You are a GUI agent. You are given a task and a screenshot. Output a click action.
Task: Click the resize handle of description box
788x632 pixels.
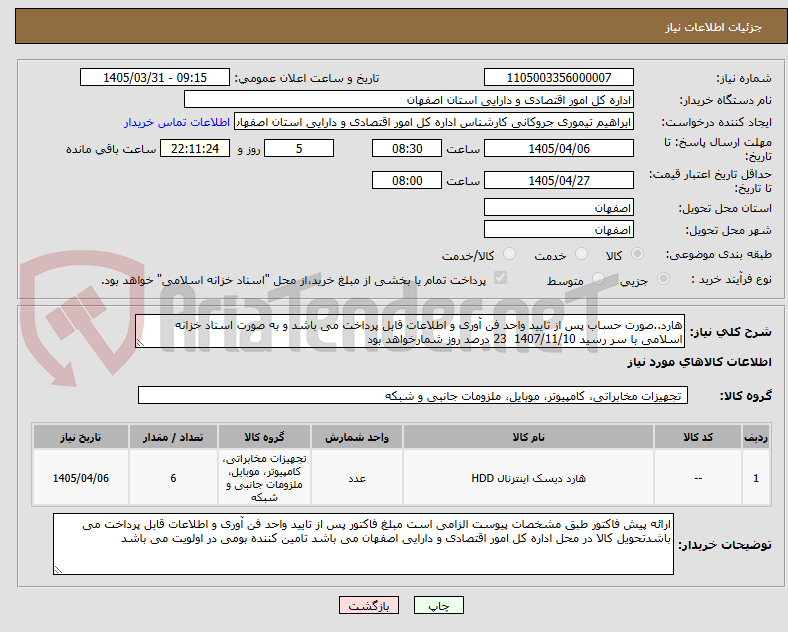click(140, 343)
